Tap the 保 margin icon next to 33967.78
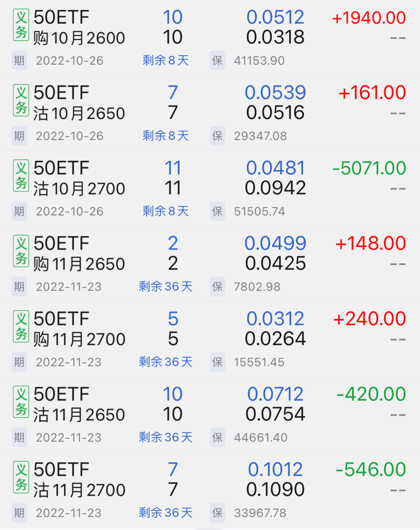The width and height of the screenshot is (420, 530). click(x=217, y=513)
